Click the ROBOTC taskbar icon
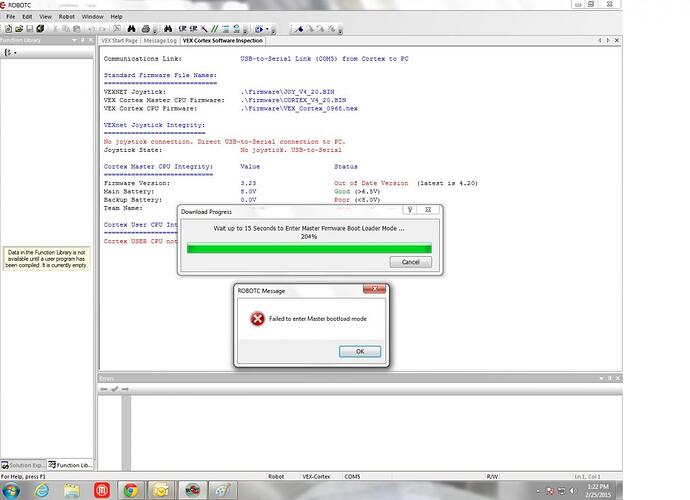690x500 pixels. coord(192,490)
